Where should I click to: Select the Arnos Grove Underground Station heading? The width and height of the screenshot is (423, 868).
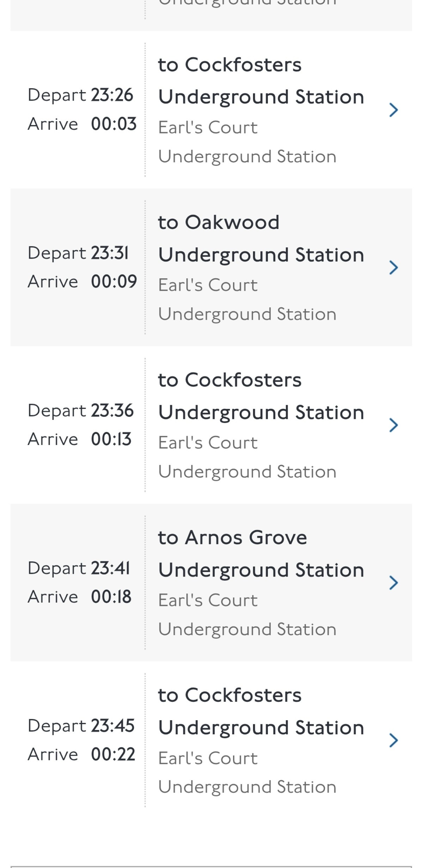click(261, 554)
